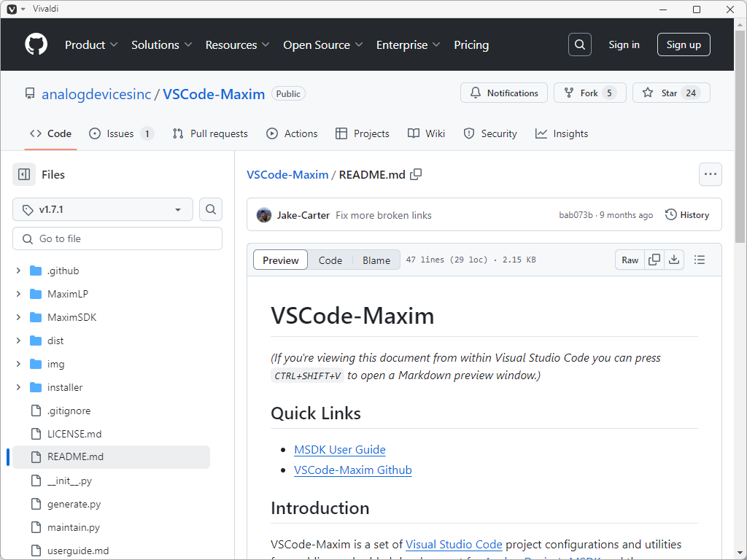Expand the installer folder chevron
This screenshot has height=560, width=747.
coord(18,387)
